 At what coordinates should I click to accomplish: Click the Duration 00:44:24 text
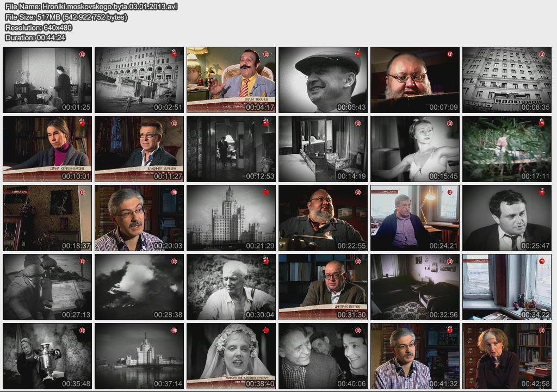point(35,38)
